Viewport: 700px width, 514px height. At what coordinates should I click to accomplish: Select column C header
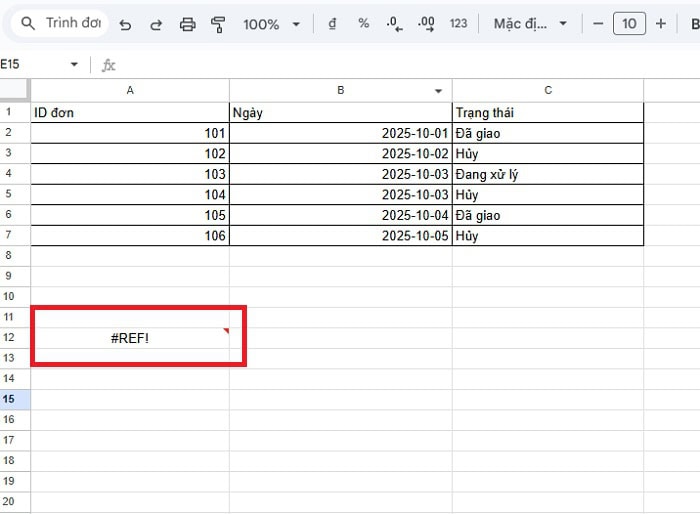click(x=548, y=91)
